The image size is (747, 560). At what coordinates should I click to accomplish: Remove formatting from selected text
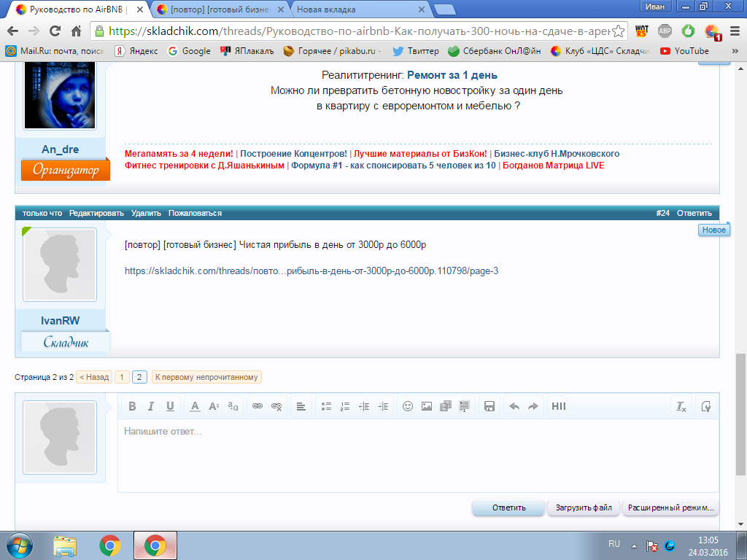click(681, 406)
